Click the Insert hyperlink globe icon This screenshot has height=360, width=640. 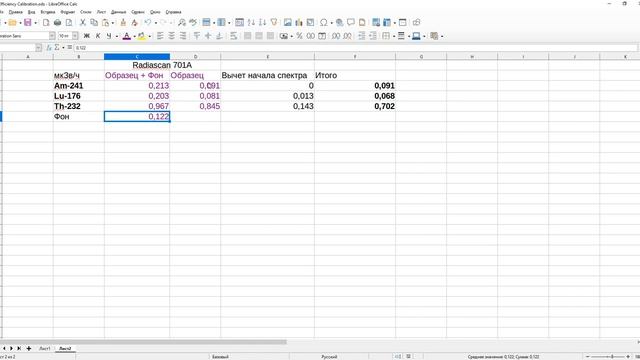(339, 22)
